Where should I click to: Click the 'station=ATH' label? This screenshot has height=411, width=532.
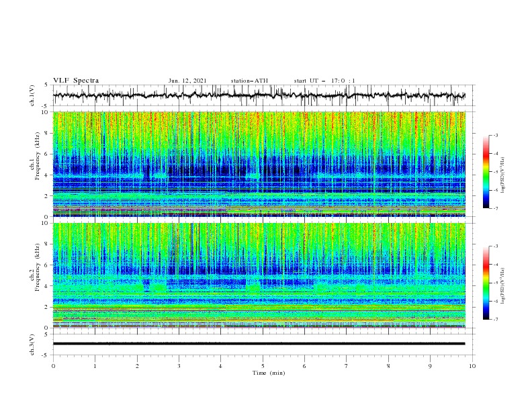pyautogui.click(x=249, y=81)
